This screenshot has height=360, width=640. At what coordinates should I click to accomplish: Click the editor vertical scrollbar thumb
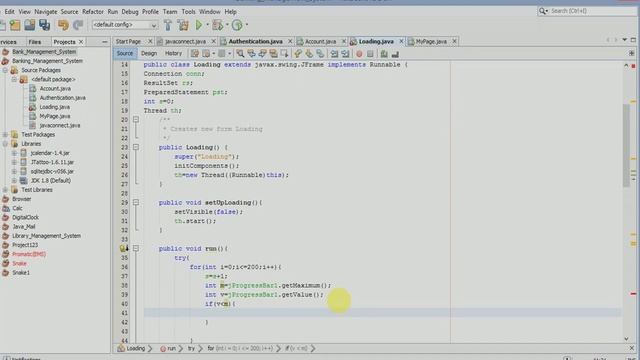point(626,146)
